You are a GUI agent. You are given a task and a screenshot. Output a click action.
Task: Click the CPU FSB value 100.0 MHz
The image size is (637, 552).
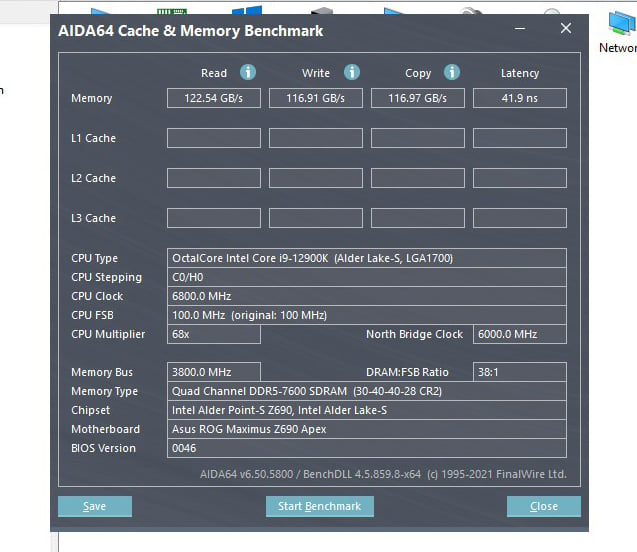(367, 315)
